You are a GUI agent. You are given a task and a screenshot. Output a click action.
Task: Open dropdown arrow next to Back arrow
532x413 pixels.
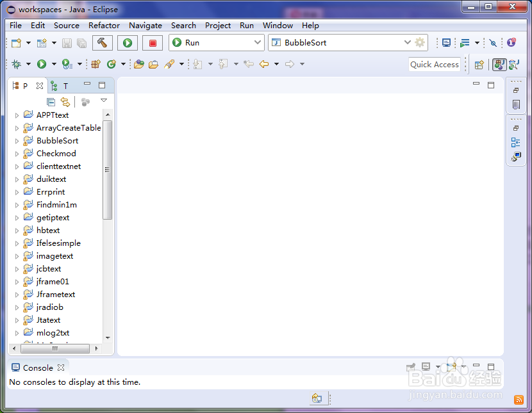pyautogui.click(x=276, y=64)
